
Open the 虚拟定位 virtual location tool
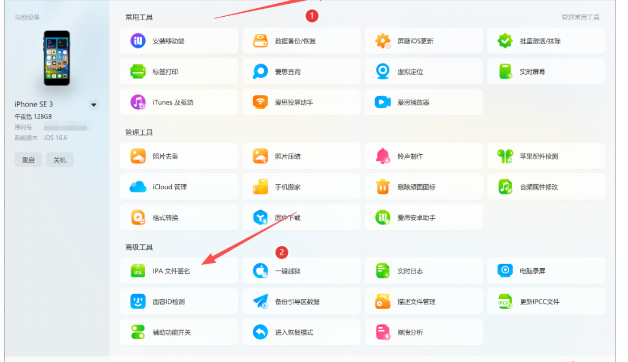point(424,72)
